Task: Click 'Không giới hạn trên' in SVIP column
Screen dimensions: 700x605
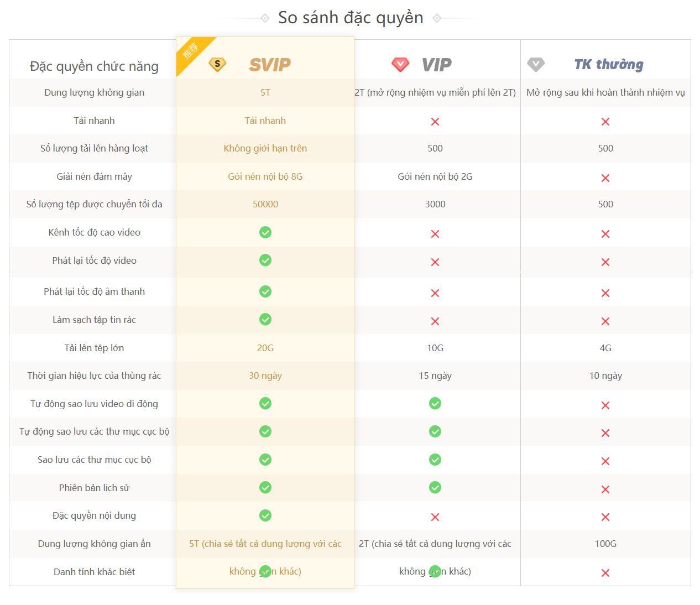Action: coord(265,148)
